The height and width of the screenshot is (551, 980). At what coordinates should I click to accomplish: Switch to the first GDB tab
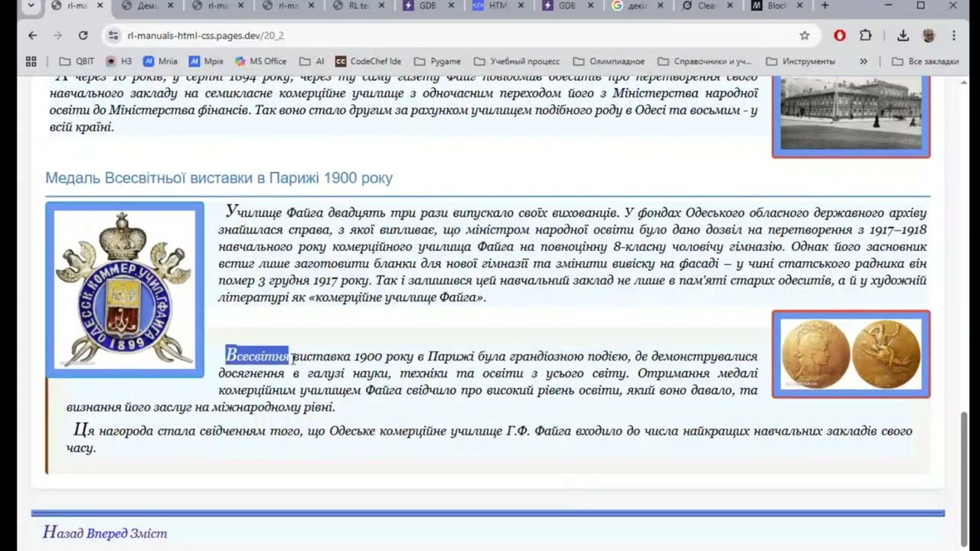[x=427, y=5]
